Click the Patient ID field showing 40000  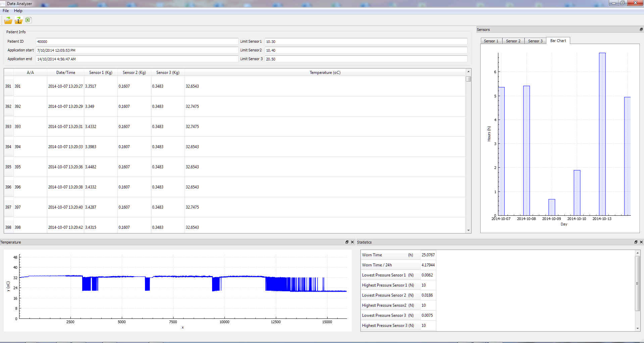[137, 42]
